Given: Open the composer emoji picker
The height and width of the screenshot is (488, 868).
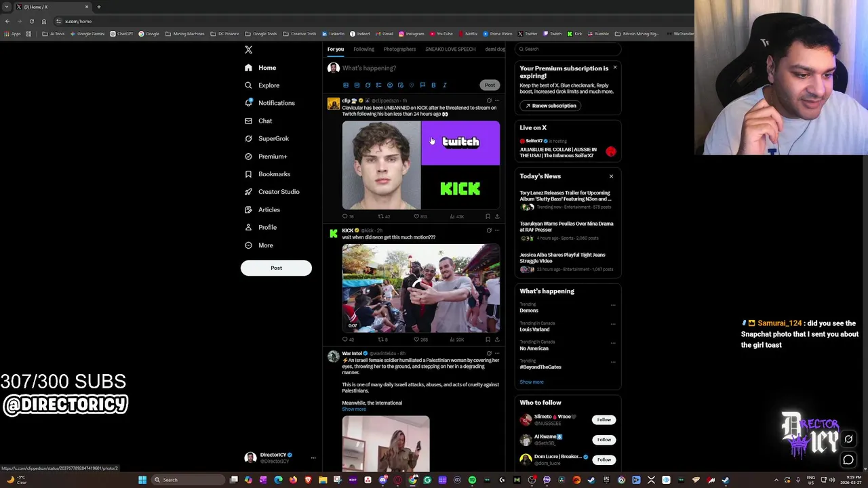Looking at the screenshot, I should tap(389, 85).
